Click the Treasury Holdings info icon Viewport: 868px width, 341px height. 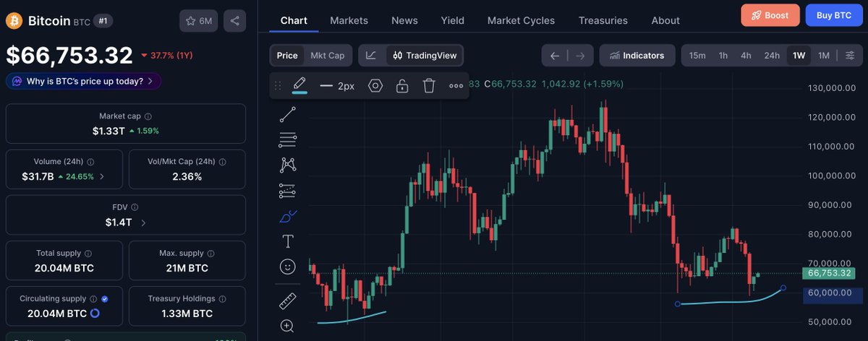(x=223, y=298)
